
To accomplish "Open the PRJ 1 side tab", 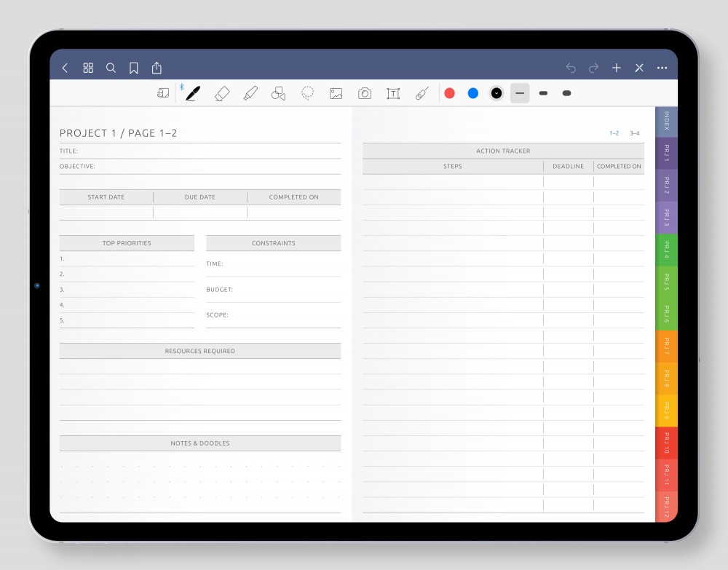I will [x=666, y=154].
